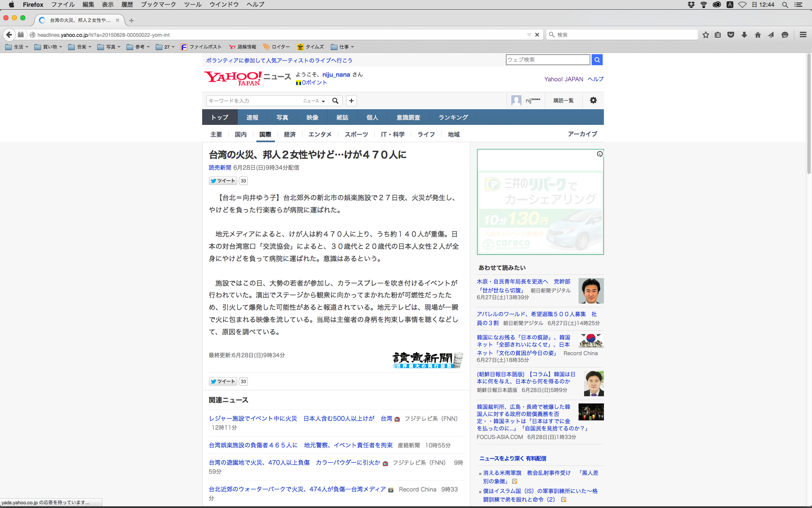Click the back arrow button
Image resolution: width=812 pixels, height=508 pixels.
9,35
